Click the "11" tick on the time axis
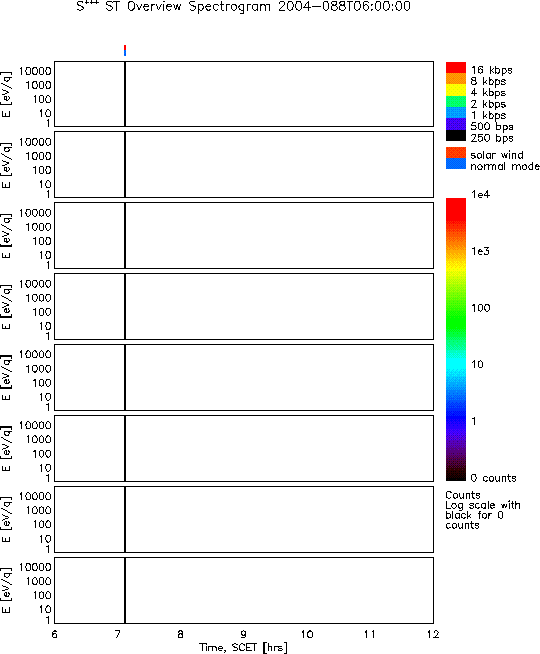Viewport: 540px width, 654px height. [370, 634]
